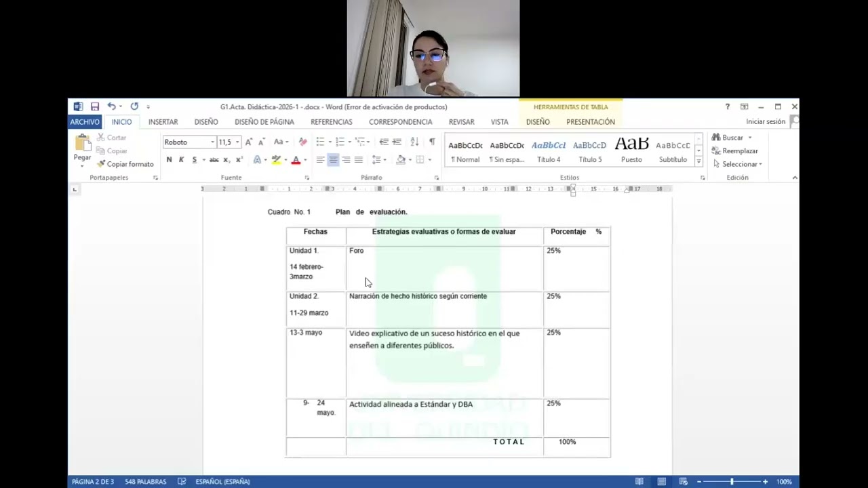Toggle bold (N) formatting
This screenshot has width=868, height=488.
pos(169,160)
